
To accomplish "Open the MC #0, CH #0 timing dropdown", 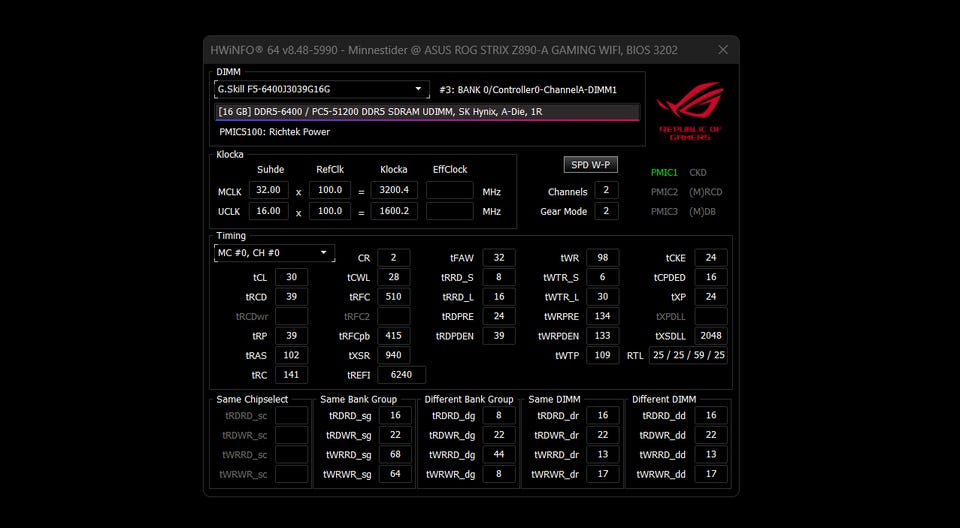I will (274, 253).
